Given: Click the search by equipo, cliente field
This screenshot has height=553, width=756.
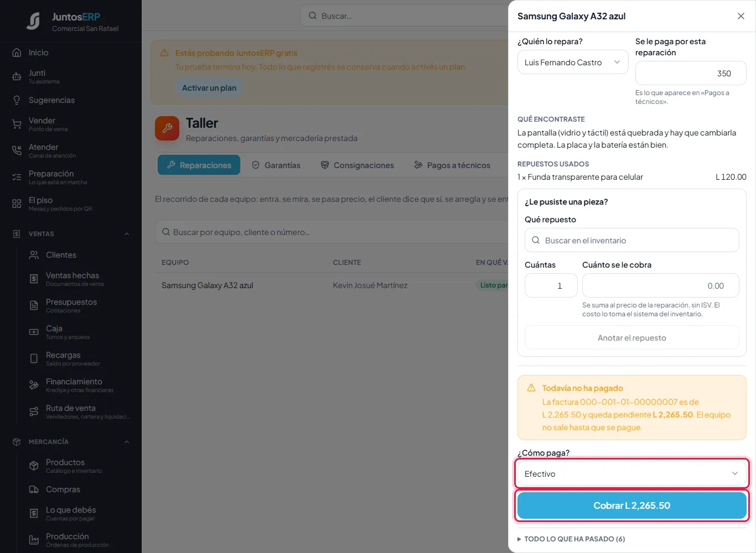Looking at the screenshot, I should point(332,232).
